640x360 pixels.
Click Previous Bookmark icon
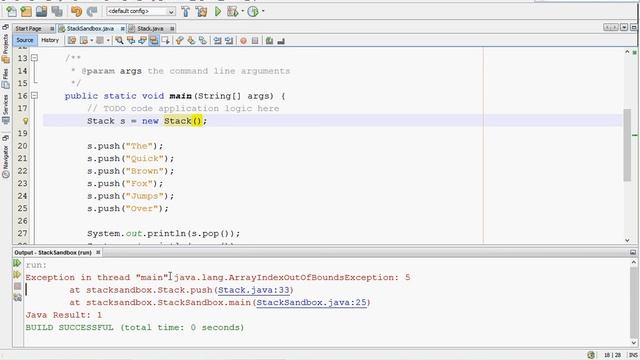[x=180, y=40]
